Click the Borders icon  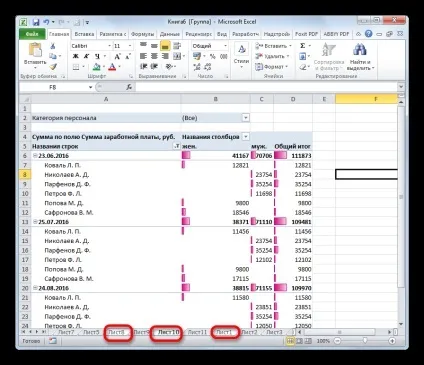[76, 67]
